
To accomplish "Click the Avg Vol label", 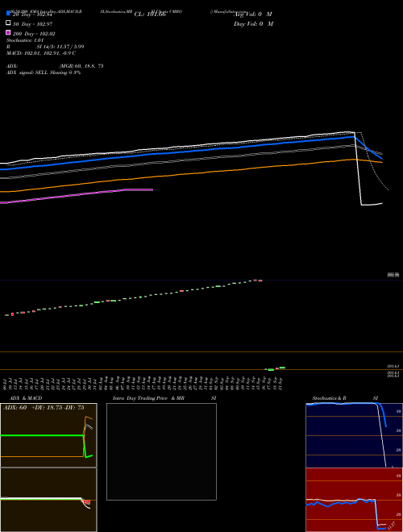I will pyautogui.click(x=253, y=15).
